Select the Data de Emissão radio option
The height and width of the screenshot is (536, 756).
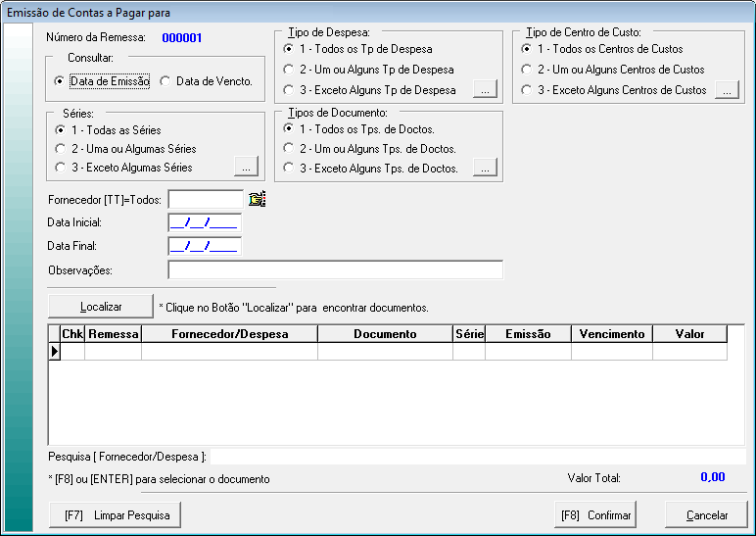[x=60, y=82]
